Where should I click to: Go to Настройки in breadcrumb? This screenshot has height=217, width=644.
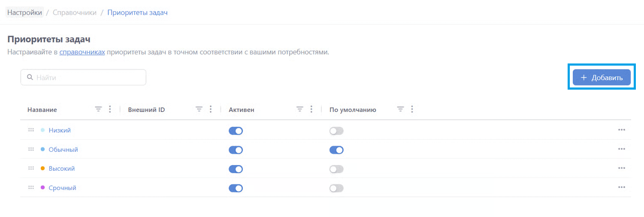pyautogui.click(x=24, y=12)
